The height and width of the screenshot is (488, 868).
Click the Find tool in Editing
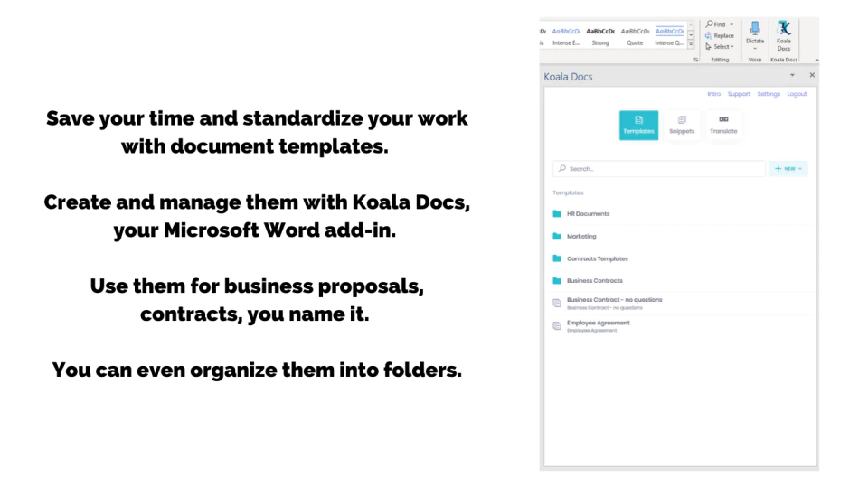click(x=719, y=24)
